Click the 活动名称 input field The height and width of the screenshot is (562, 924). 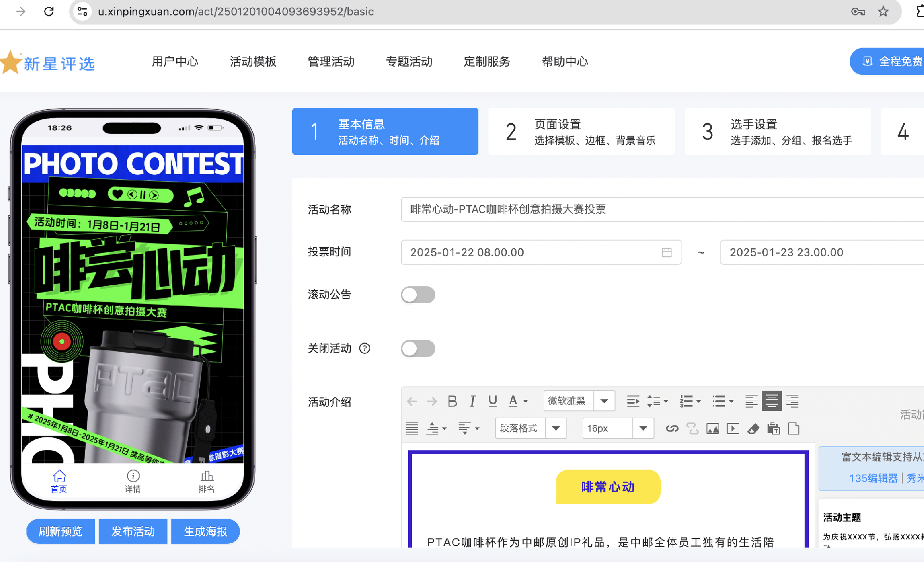coord(662,209)
